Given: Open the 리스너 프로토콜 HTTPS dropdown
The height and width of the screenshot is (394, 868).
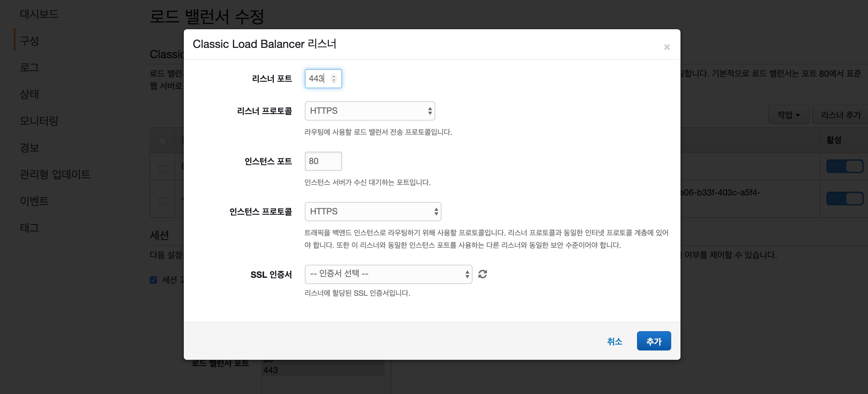Looking at the screenshot, I should [370, 111].
